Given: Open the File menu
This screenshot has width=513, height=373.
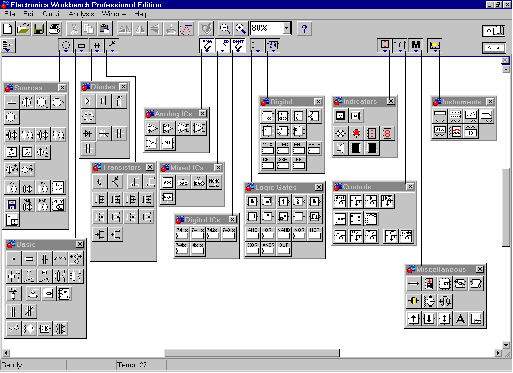Looking at the screenshot, I should pyautogui.click(x=10, y=14).
